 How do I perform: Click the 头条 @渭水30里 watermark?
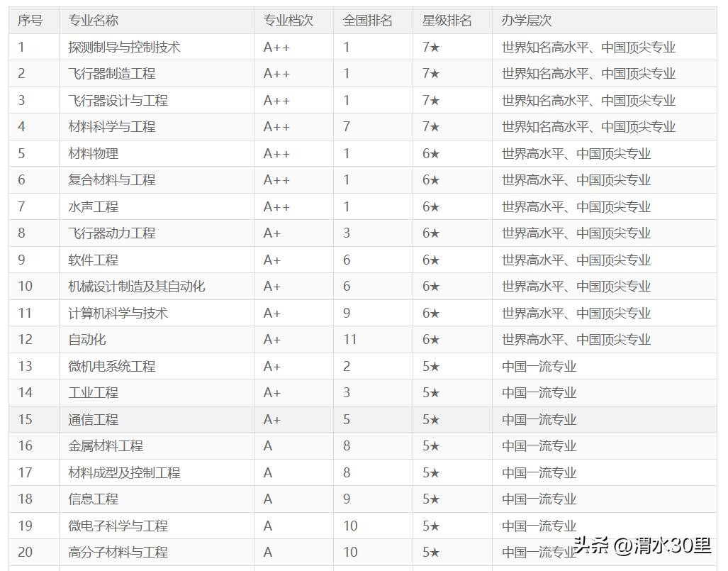642,546
